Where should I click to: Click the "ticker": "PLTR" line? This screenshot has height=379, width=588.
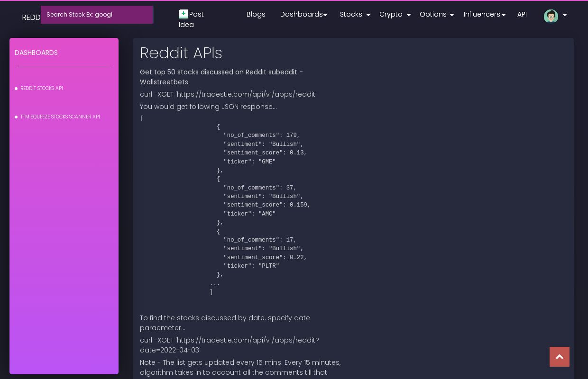251,266
